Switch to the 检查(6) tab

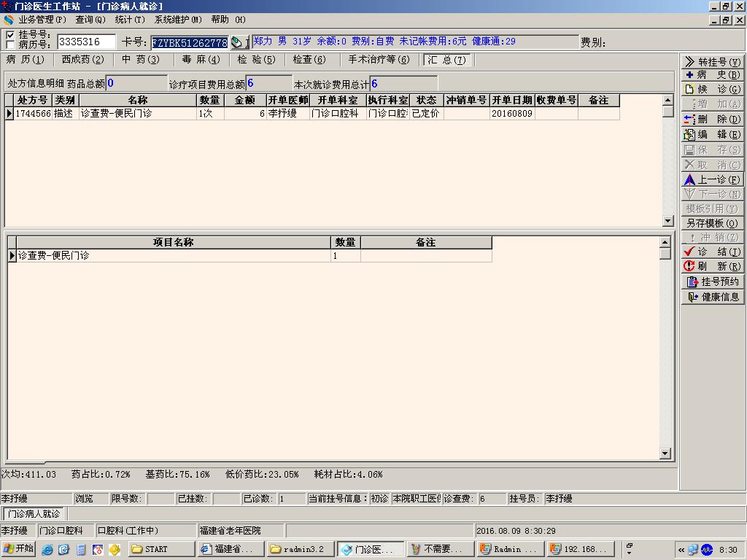(309, 60)
